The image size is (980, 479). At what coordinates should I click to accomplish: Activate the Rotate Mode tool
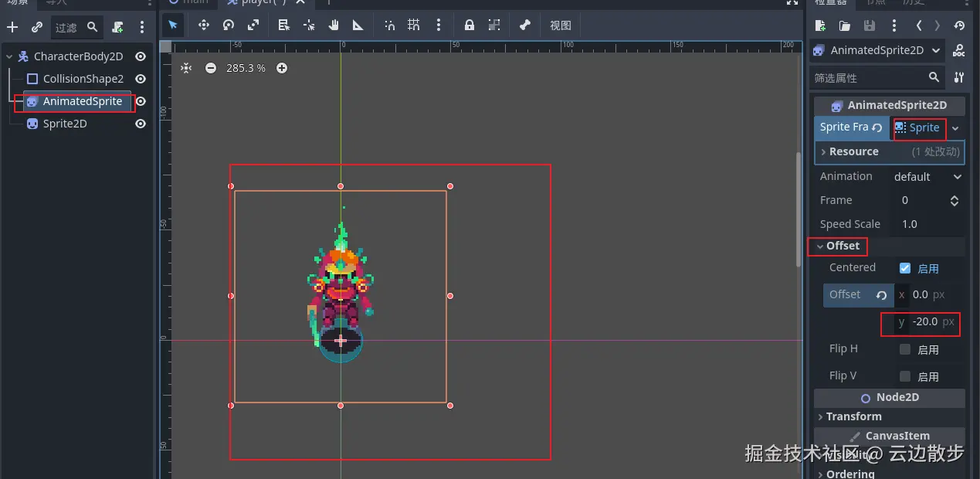click(229, 25)
